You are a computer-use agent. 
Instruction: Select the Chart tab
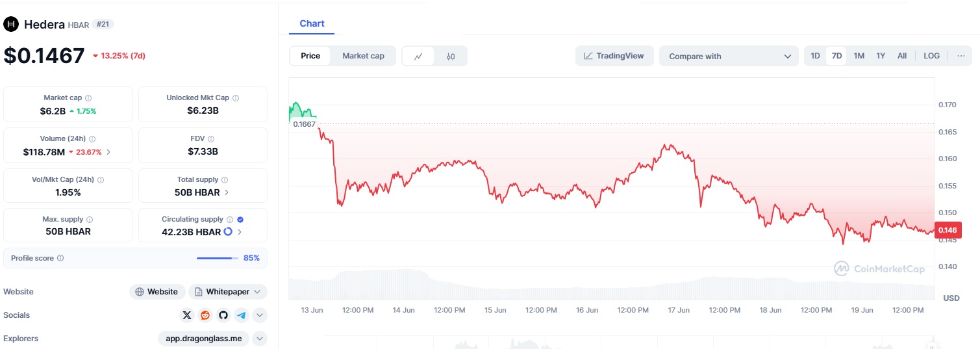(312, 23)
